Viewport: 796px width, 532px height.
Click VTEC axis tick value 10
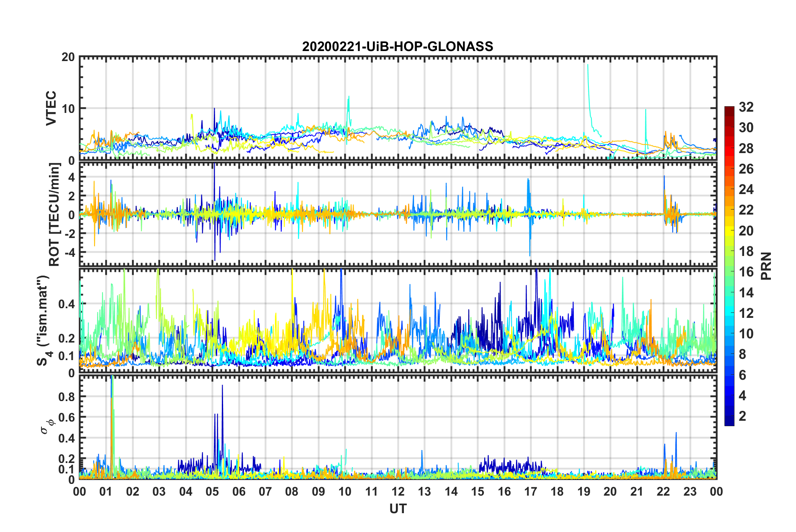tap(68, 109)
